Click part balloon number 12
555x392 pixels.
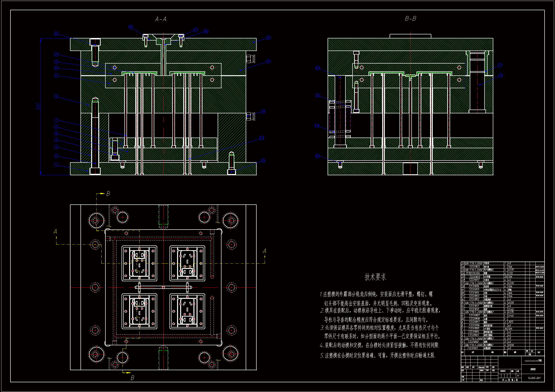pyautogui.click(x=56, y=34)
